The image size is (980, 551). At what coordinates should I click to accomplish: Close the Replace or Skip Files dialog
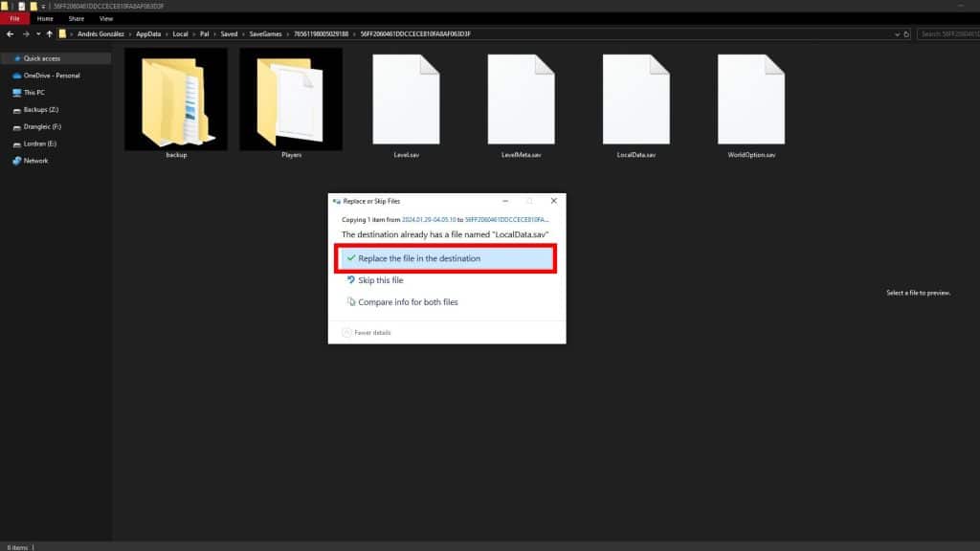(x=554, y=201)
